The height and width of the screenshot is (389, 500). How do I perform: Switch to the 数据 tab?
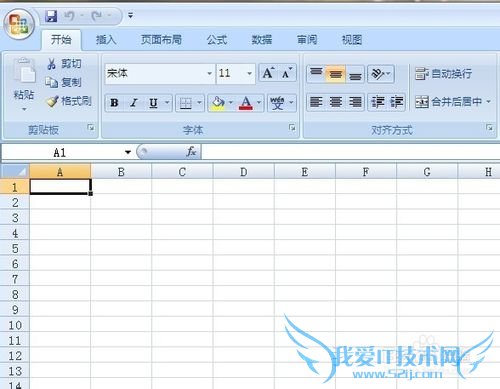point(262,40)
